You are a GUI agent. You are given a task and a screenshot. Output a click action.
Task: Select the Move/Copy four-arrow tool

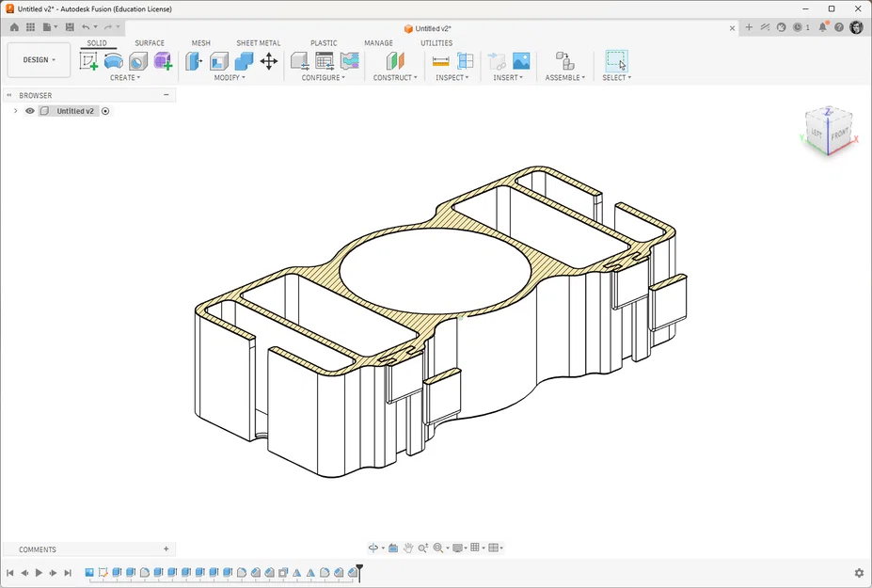(x=269, y=60)
